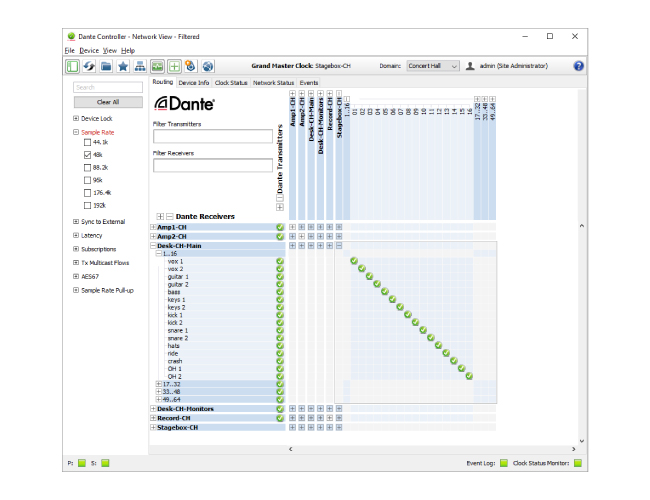Click the Clock Status Monitor green indicator
The image size is (650, 500).
pos(578,463)
